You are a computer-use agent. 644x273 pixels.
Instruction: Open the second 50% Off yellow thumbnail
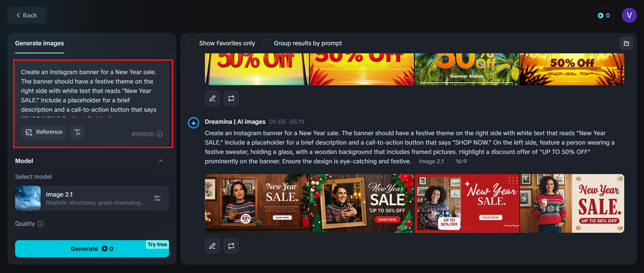pos(362,69)
